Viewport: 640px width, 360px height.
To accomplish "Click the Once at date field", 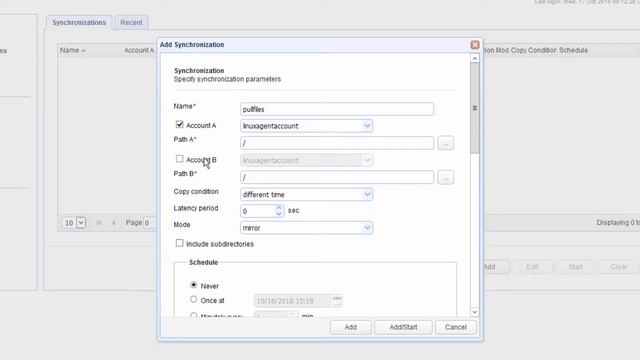I will click(293, 301).
